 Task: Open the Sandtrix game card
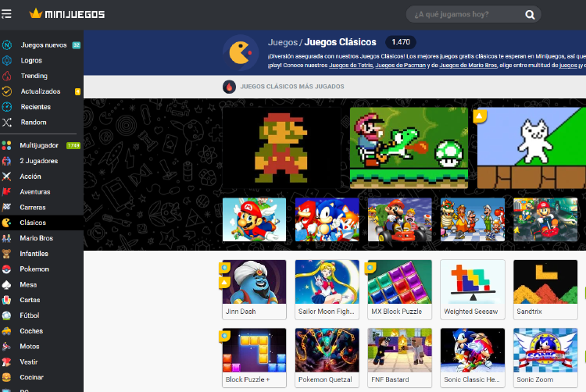tap(545, 290)
